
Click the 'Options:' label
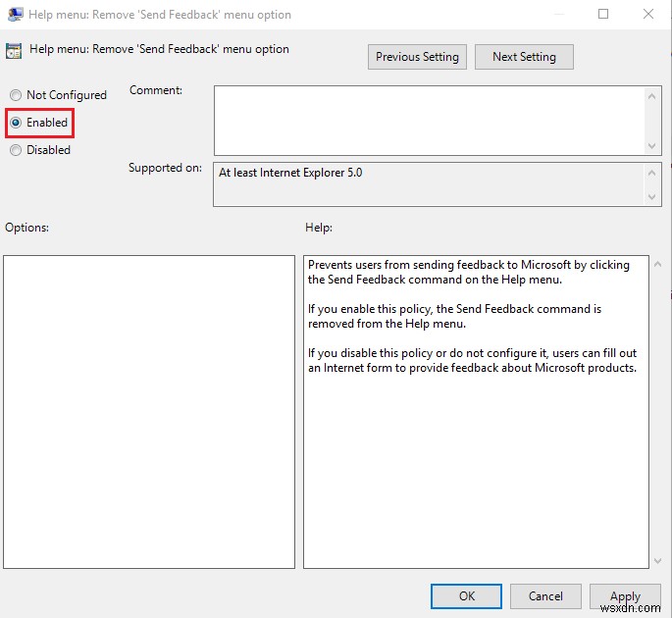tap(27, 228)
